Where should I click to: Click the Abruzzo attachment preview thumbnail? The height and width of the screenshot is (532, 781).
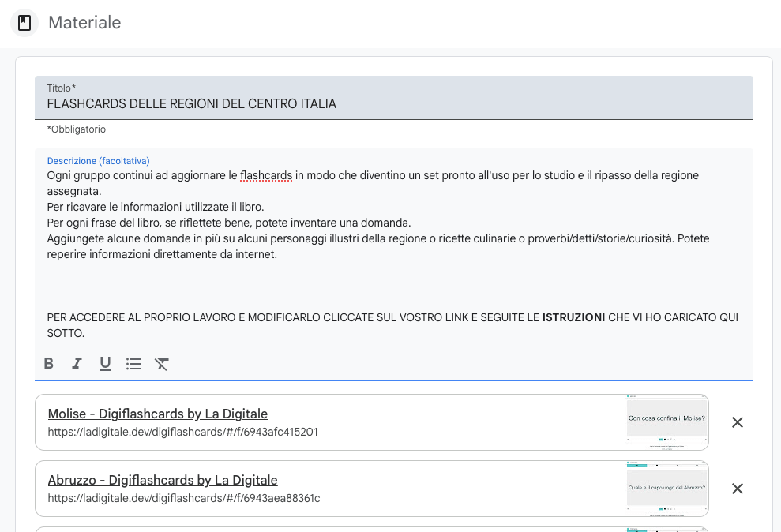pos(666,489)
